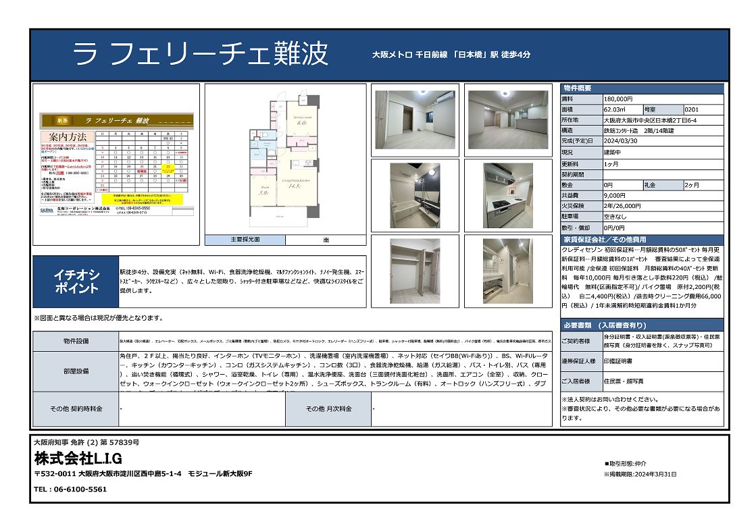Select the parking value 空きなし

tap(615, 216)
